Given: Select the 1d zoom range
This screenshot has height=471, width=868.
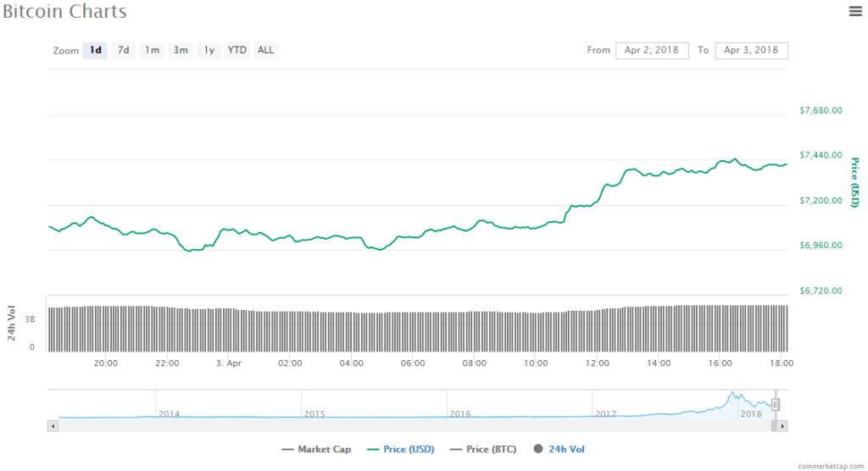Looking at the screenshot, I should pos(96,50).
